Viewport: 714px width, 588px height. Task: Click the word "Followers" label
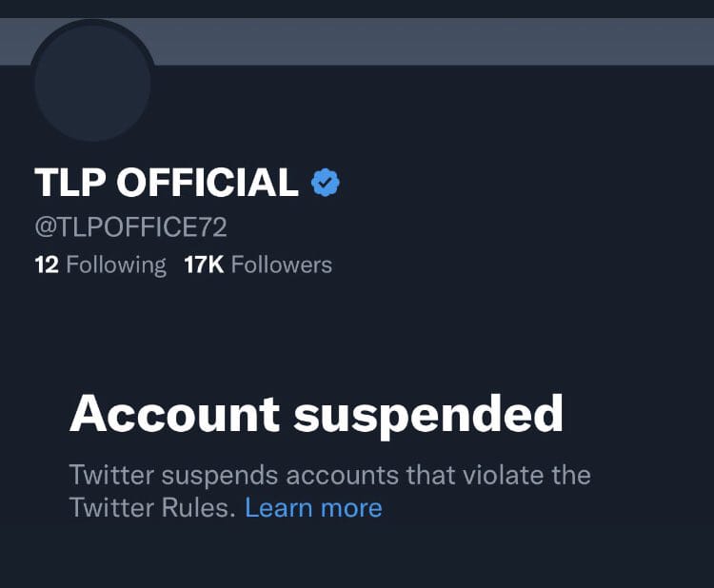(x=282, y=265)
